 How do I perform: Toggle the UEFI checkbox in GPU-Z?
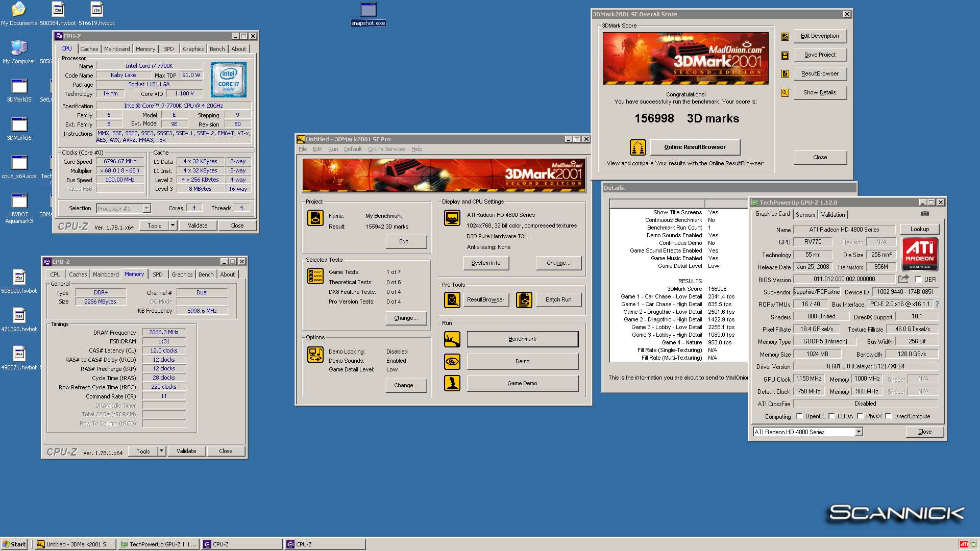point(918,280)
